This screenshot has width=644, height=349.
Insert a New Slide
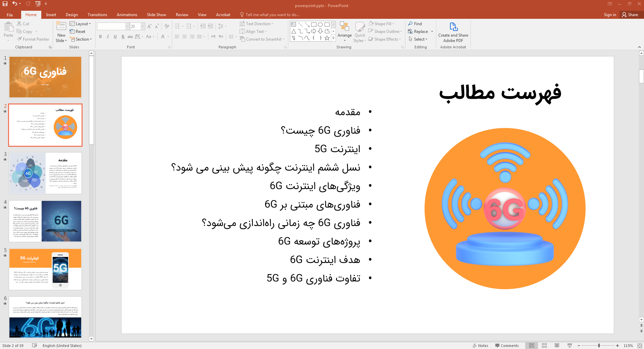tap(61, 32)
